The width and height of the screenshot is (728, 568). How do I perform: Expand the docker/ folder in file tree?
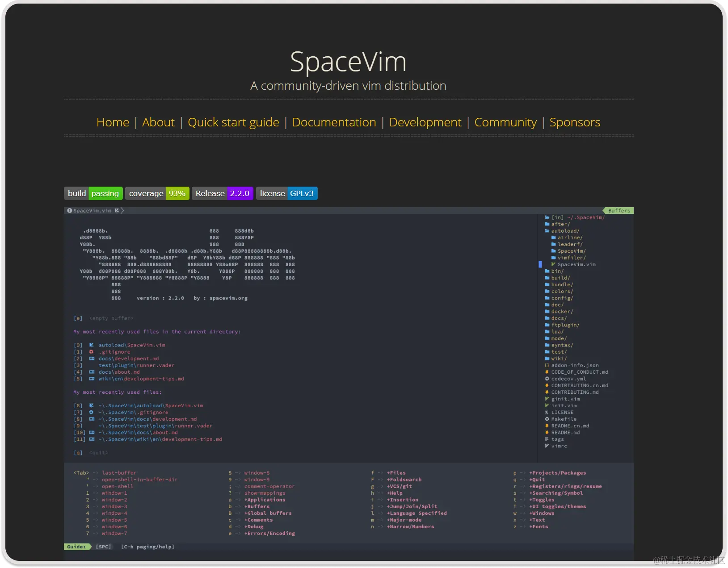coord(559,312)
